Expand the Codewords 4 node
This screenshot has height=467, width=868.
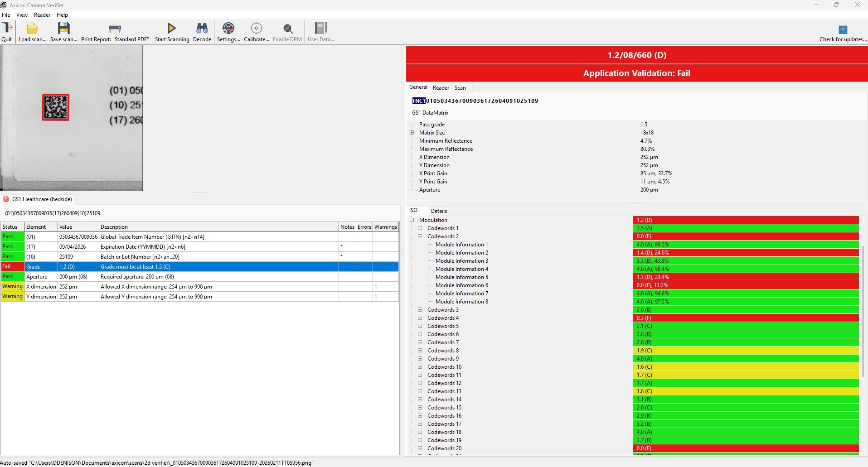click(420, 318)
